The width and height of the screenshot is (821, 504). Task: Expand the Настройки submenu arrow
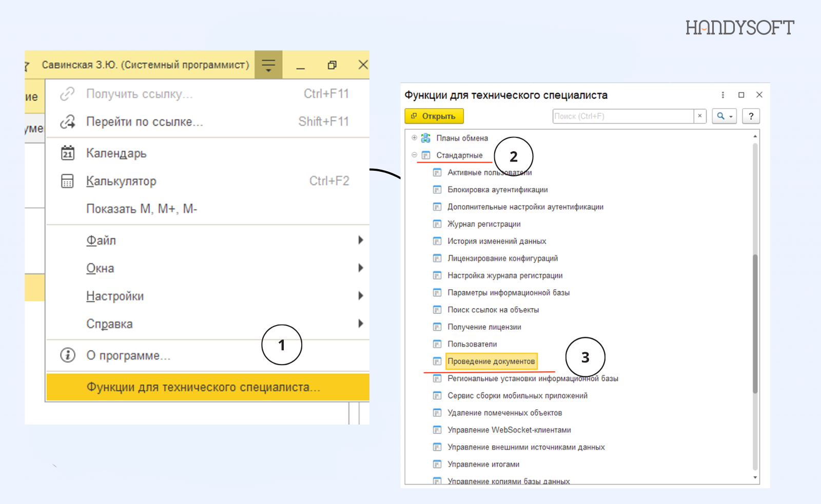tap(360, 296)
